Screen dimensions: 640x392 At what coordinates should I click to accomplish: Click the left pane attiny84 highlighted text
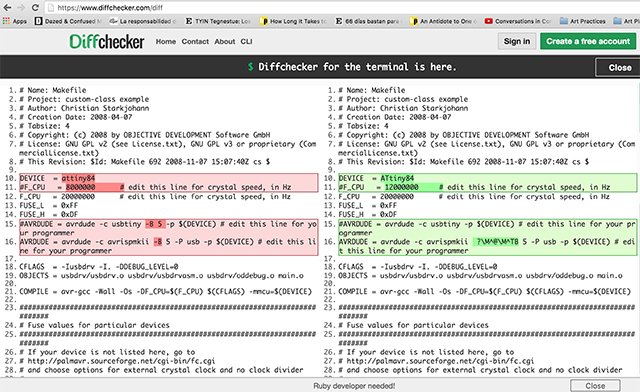(78, 178)
